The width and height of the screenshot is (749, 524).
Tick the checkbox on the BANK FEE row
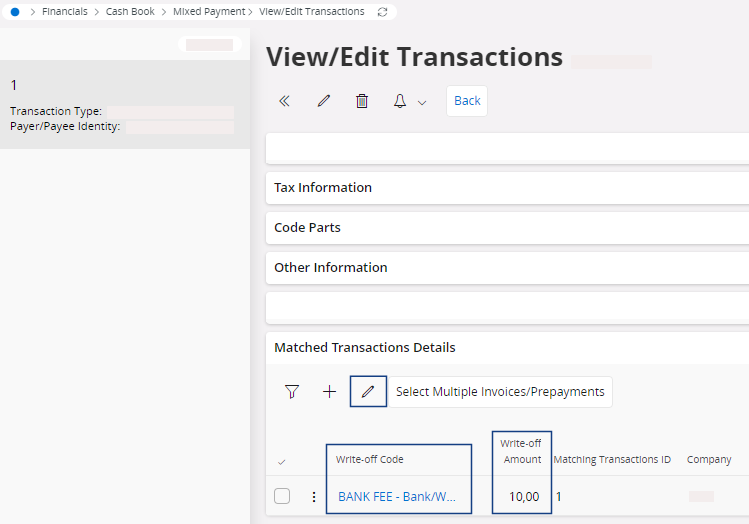click(x=282, y=496)
